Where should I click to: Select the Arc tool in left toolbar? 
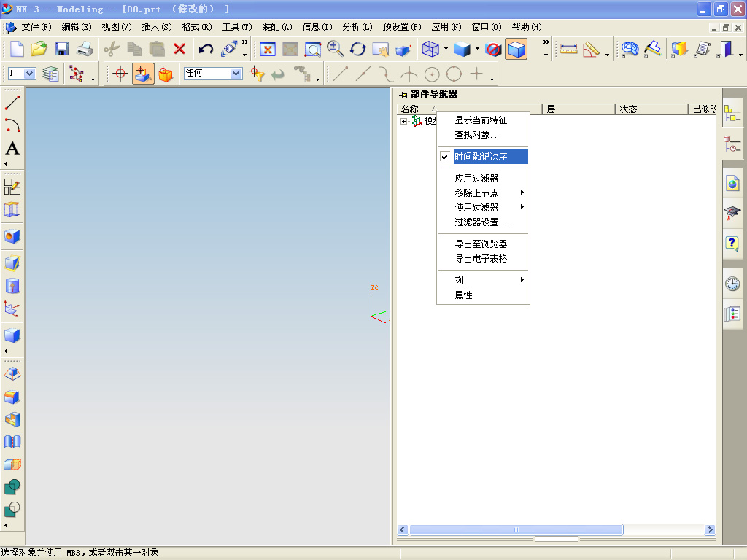pos(12,125)
